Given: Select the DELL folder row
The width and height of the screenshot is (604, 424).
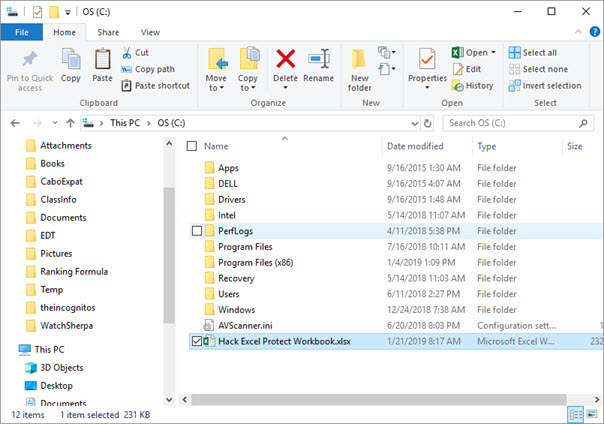Looking at the screenshot, I should (x=395, y=184).
